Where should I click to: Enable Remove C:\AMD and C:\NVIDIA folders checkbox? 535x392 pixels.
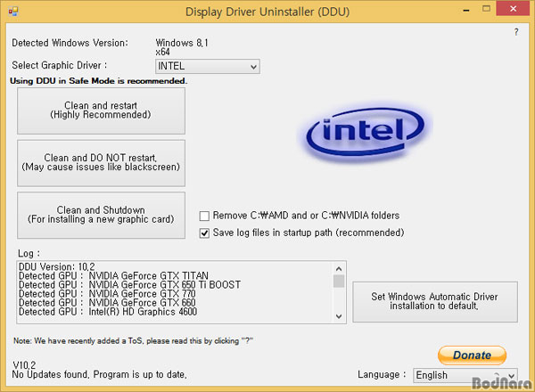205,216
